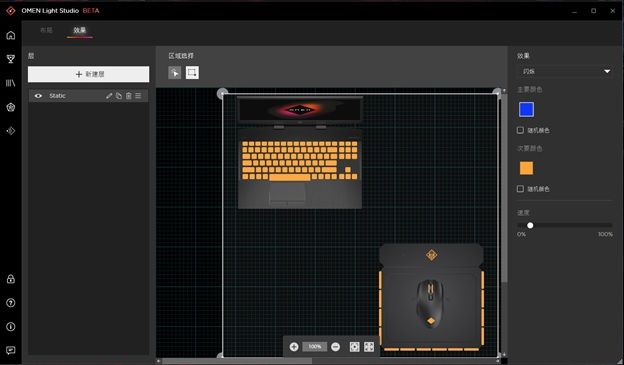Viewport: 624px width, 365px height.
Task: Open the feedback chat bubble icon
Action: (x=11, y=350)
